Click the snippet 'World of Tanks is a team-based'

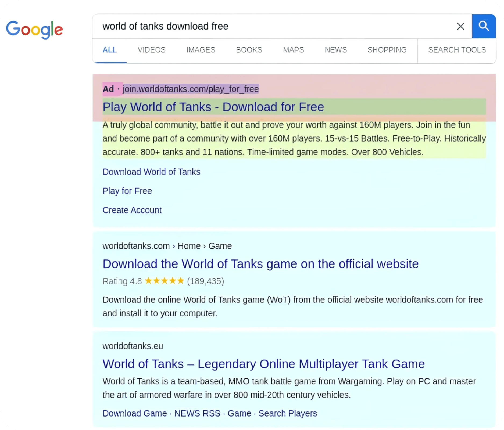289,388
